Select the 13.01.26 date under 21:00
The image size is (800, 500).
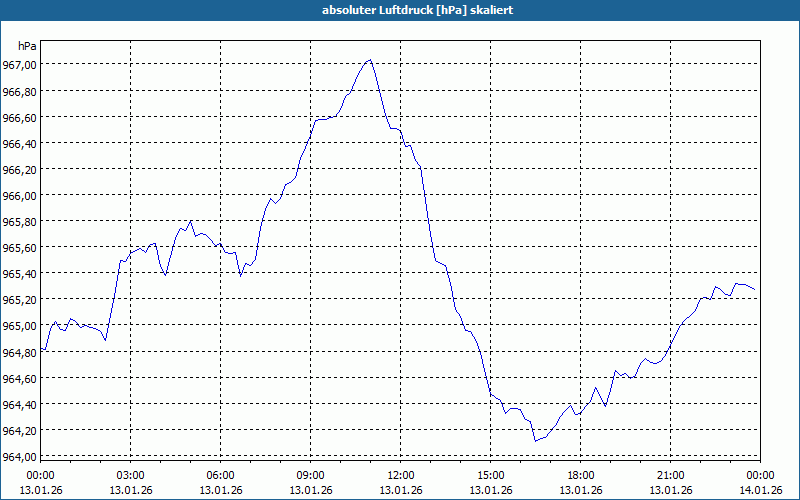(x=670, y=490)
